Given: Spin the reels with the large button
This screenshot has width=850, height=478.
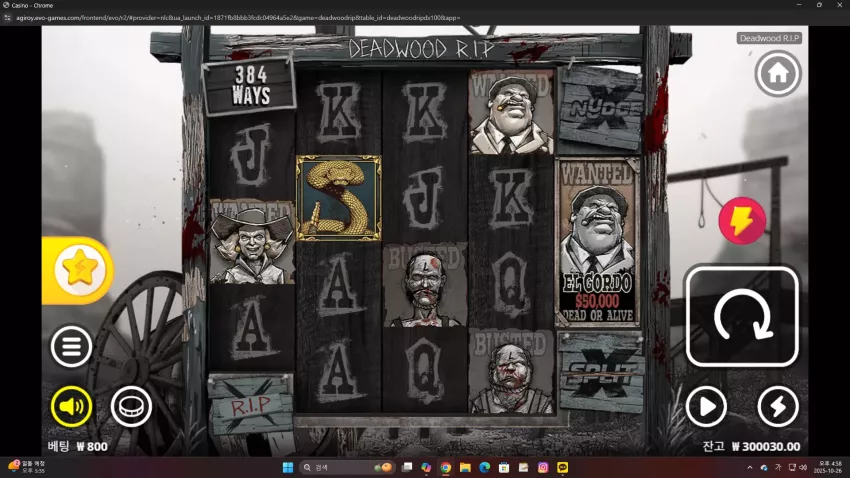Looking at the screenshot, I should (742, 316).
